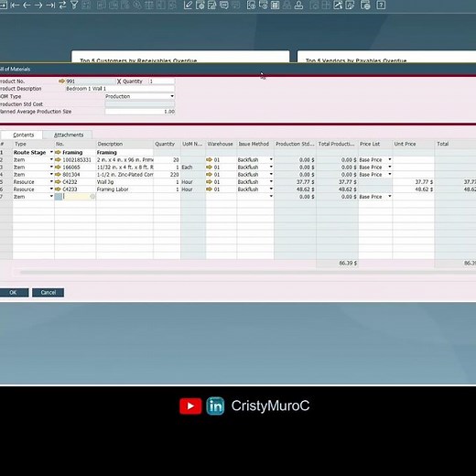Select Top 5 Vendors by Payables Overdue card
Viewport: 476px width, 476px height.
[386, 57]
